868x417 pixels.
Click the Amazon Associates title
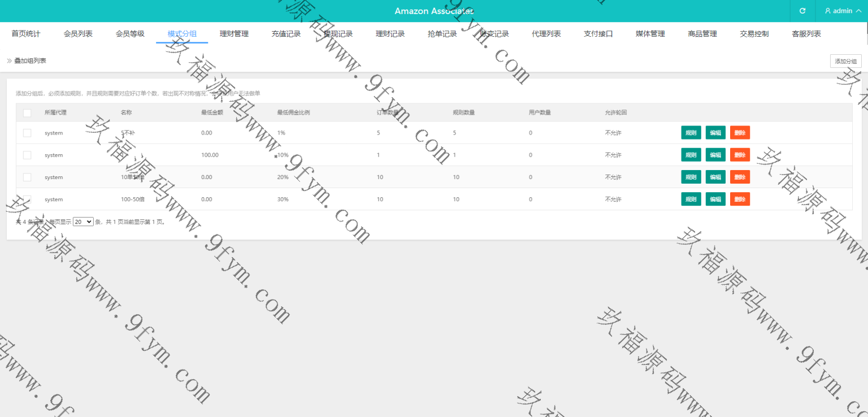coord(434,11)
